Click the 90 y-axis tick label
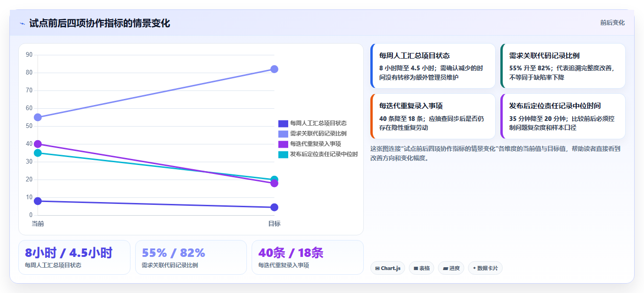 point(29,55)
